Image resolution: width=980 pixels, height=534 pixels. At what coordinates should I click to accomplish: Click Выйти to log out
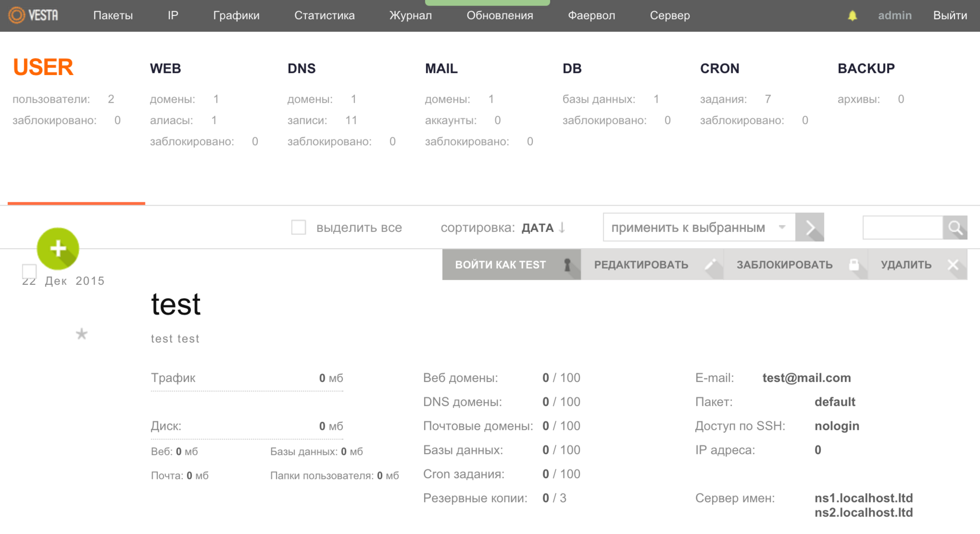point(950,15)
